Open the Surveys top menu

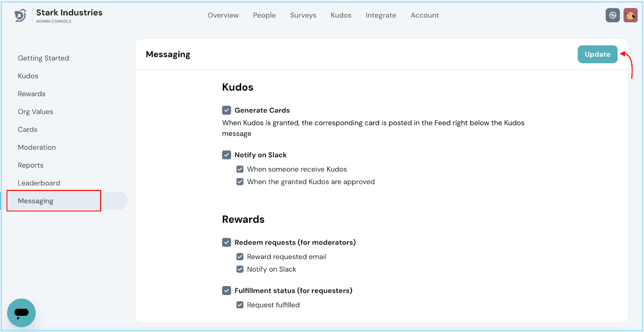pyautogui.click(x=303, y=15)
